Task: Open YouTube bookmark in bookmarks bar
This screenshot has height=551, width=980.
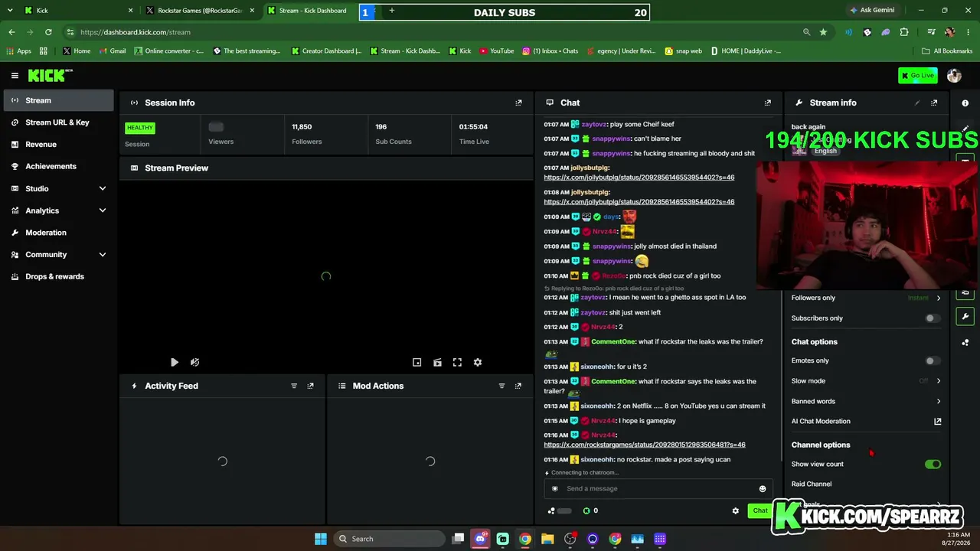Action: (x=496, y=51)
